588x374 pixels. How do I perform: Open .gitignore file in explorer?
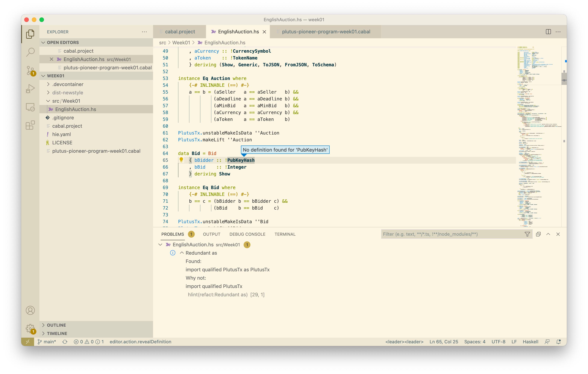pos(96,117)
